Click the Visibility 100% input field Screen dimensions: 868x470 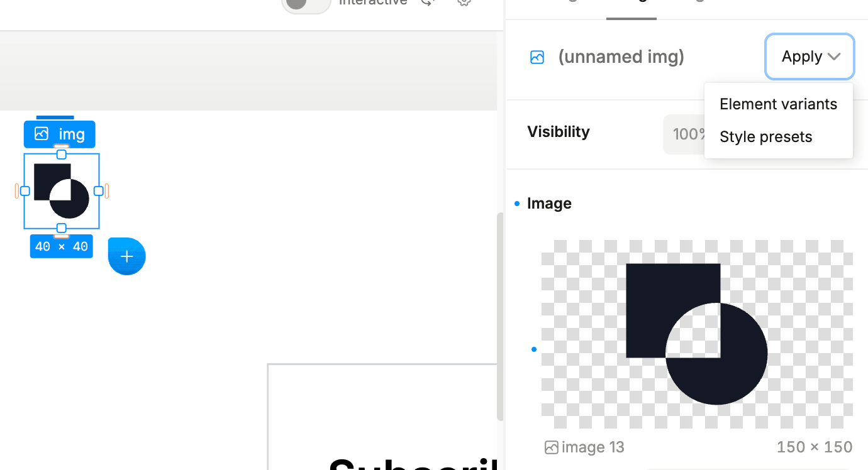684,134
